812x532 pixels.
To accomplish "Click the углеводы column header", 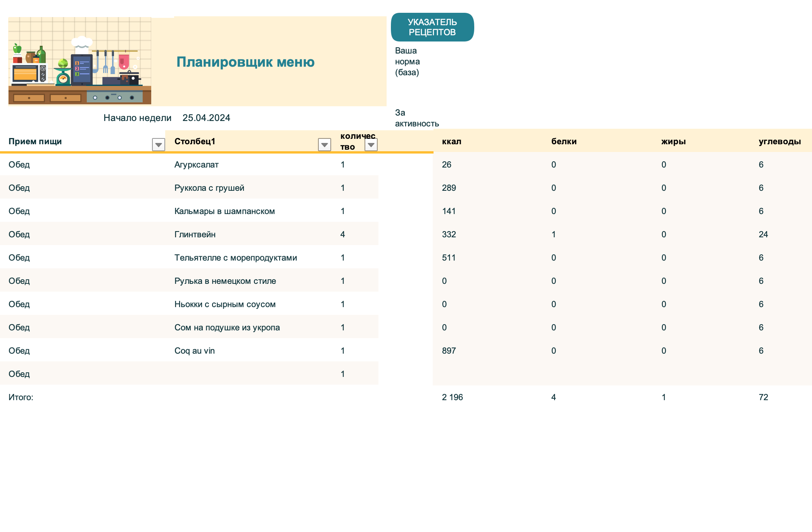I will [780, 141].
